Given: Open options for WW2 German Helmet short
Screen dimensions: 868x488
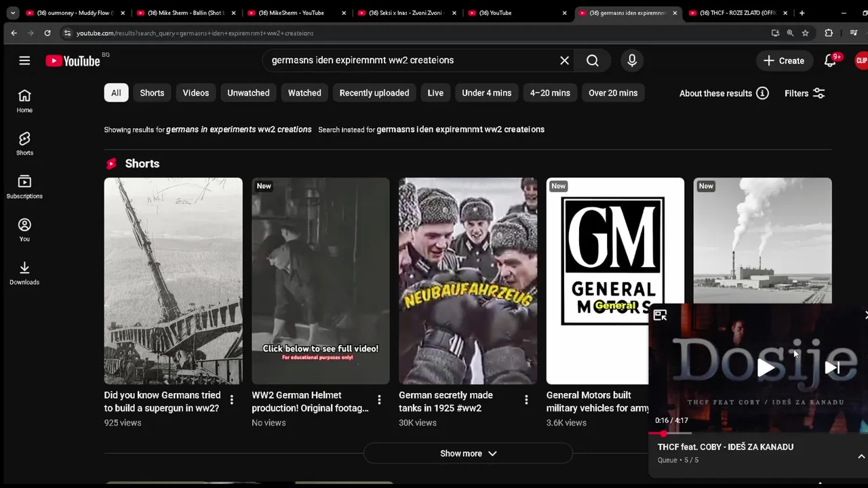Looking at the screenshot, I should click(x=379, y=400).
